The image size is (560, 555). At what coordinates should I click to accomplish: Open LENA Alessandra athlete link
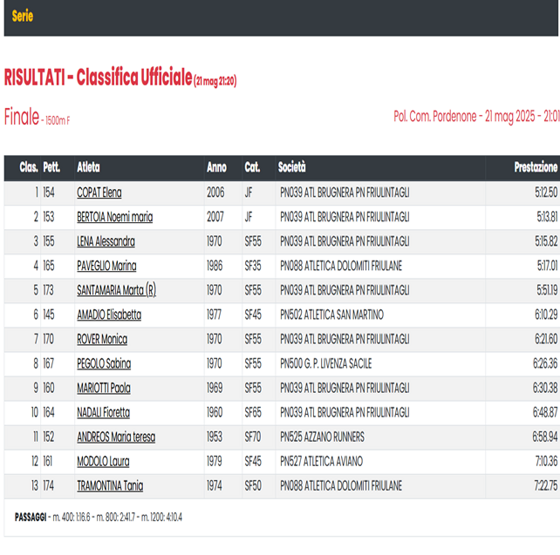coord(106,241)
